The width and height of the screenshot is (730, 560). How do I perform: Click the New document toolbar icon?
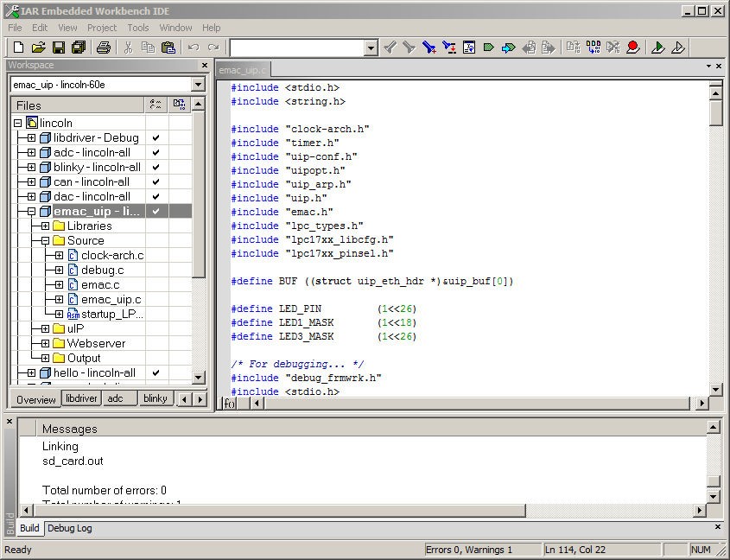(17, 48)
